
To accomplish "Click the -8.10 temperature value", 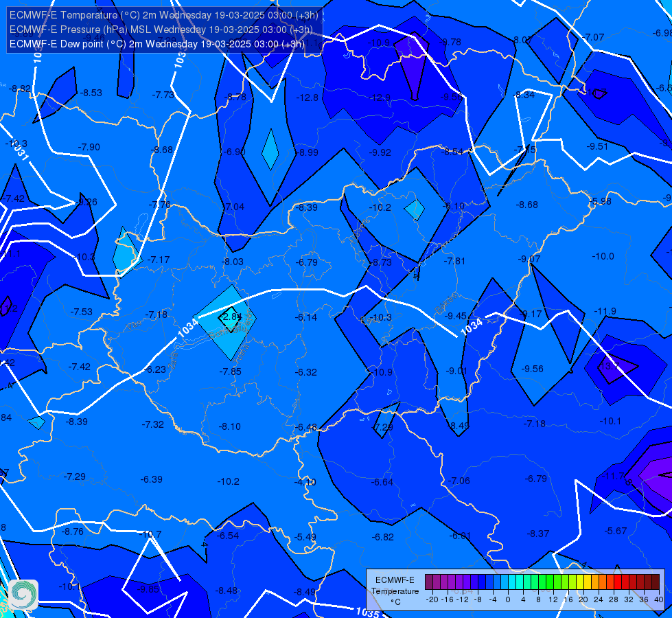I will tap(230, 426).
